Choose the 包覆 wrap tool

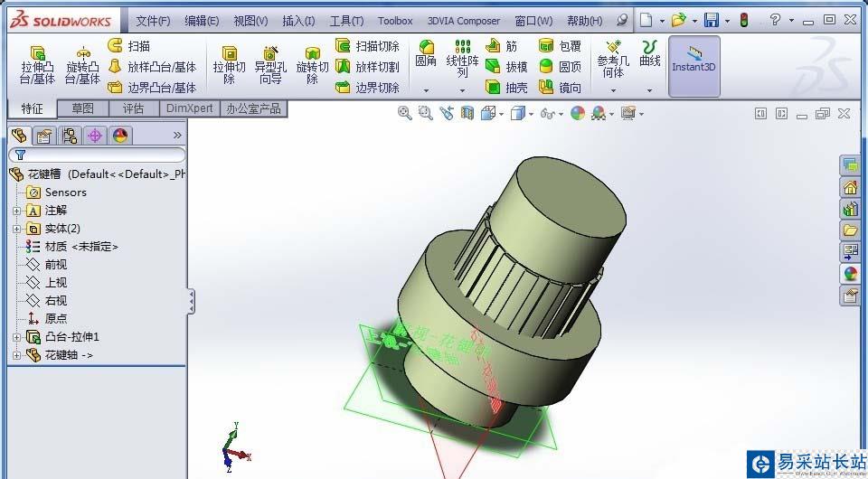pos(560,46)
